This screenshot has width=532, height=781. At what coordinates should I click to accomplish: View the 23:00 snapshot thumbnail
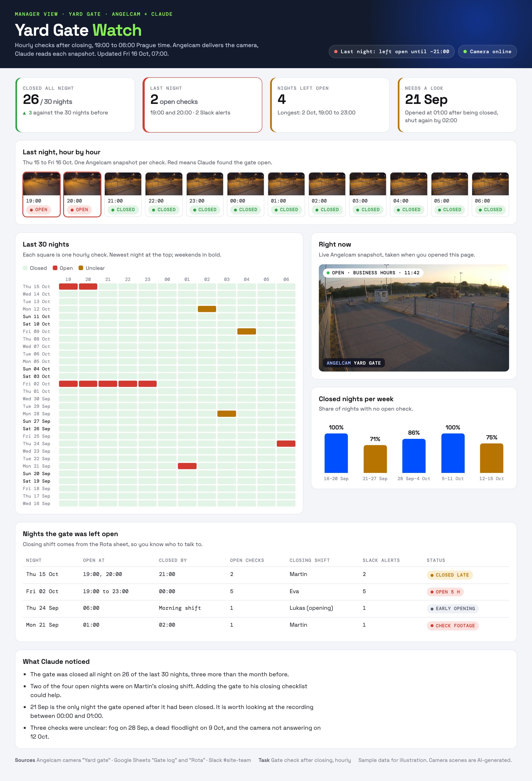coord(205,184)
